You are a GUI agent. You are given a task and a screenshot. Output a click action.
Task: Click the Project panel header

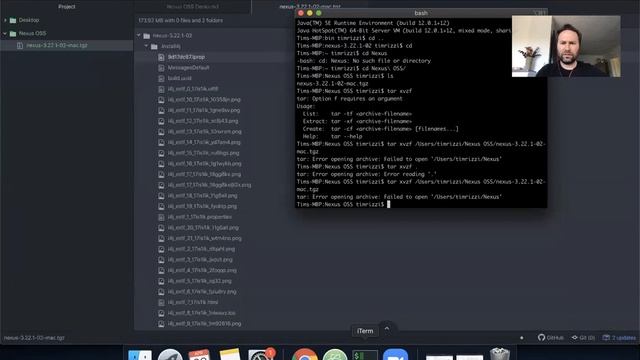click(x=67, y=7)
